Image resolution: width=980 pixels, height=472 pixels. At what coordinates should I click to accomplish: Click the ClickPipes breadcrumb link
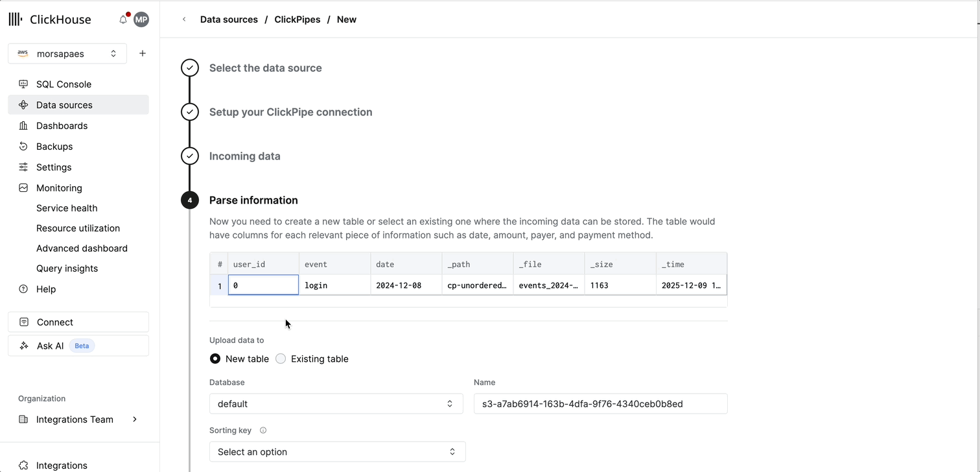point(297,19)
